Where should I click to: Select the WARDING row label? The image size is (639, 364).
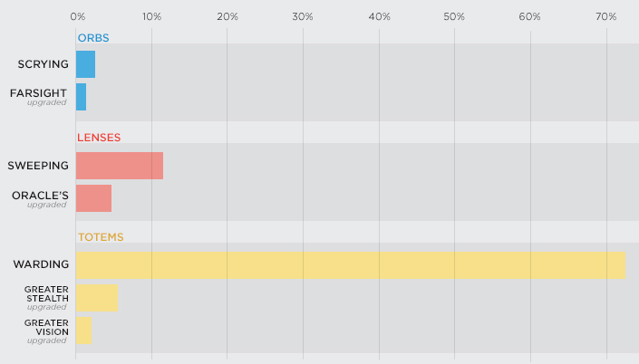[x=42, y=264]
